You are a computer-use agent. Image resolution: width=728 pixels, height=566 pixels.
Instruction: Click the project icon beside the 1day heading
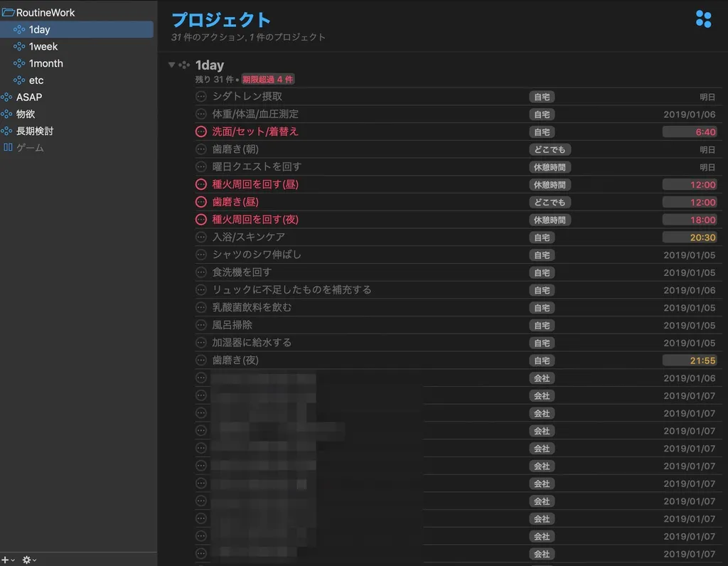(x=184, y=65)
